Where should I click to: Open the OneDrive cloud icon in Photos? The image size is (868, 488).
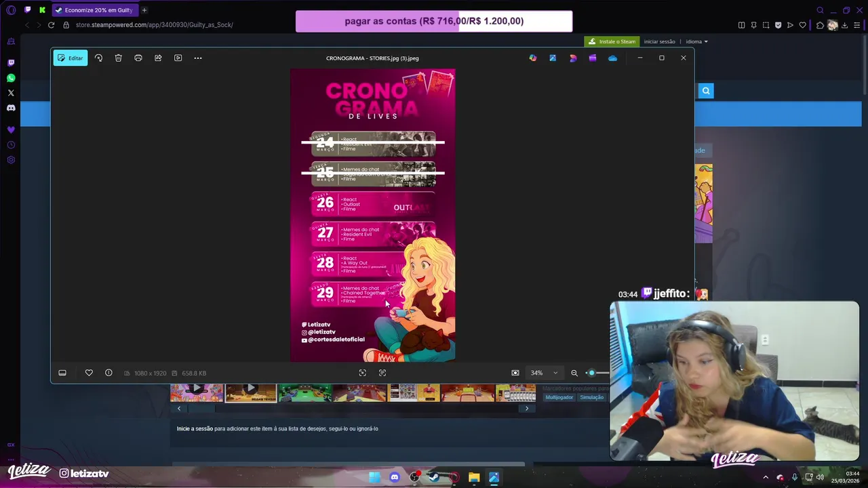(613, 58)
